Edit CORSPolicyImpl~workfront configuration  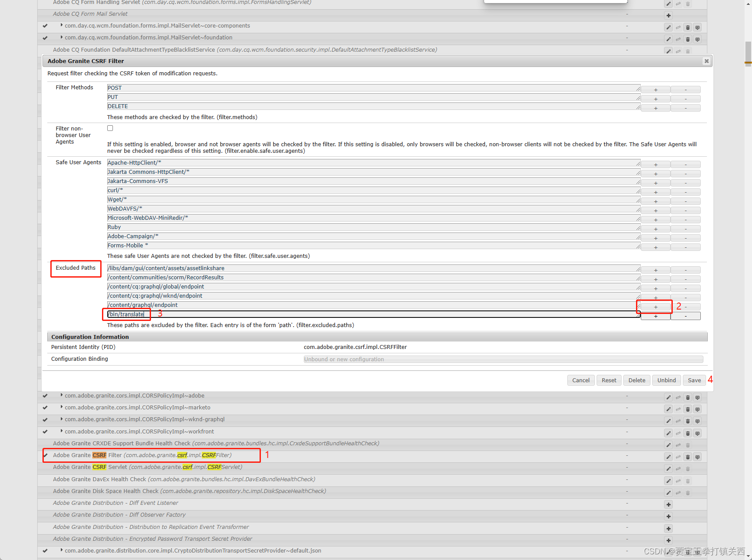(x=668, y=433)
